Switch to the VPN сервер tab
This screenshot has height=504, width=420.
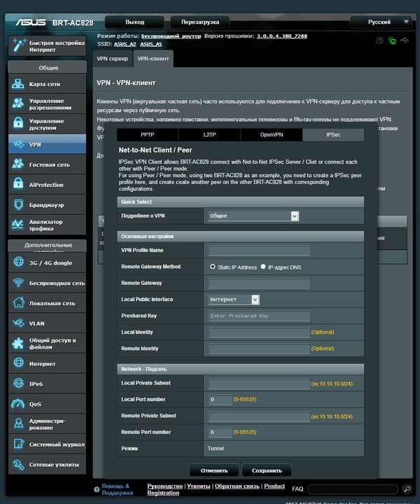tap(113, 59)
